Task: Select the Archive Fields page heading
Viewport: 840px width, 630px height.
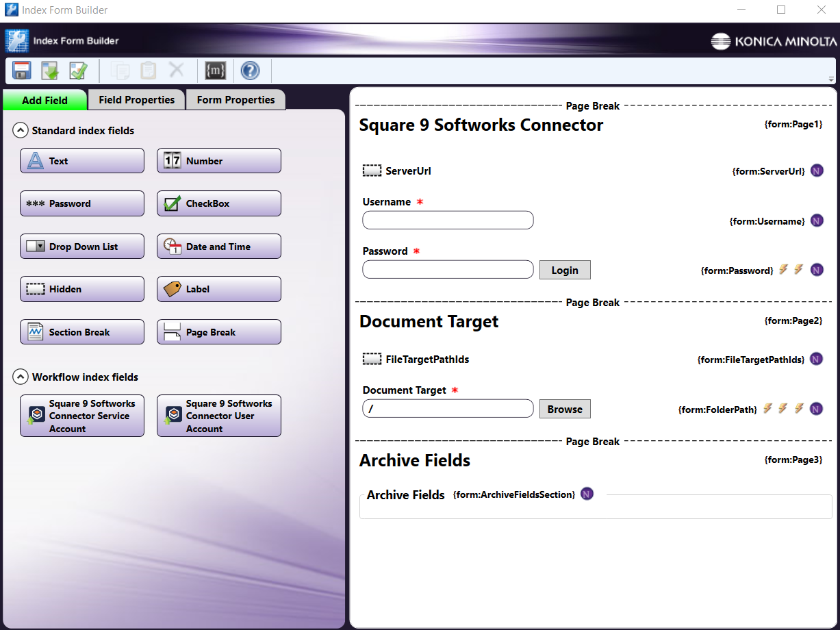Action: pyautogui.click(x=415, y=460)
